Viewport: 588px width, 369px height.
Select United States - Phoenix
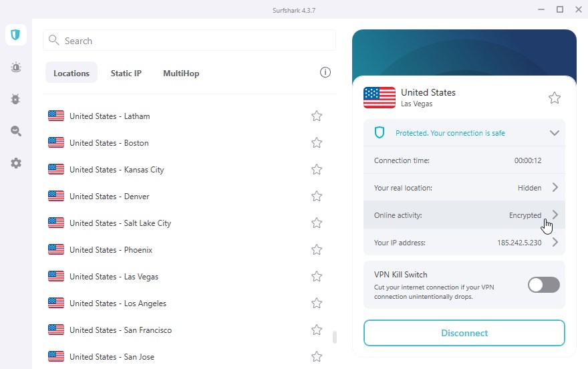(189, 250)
